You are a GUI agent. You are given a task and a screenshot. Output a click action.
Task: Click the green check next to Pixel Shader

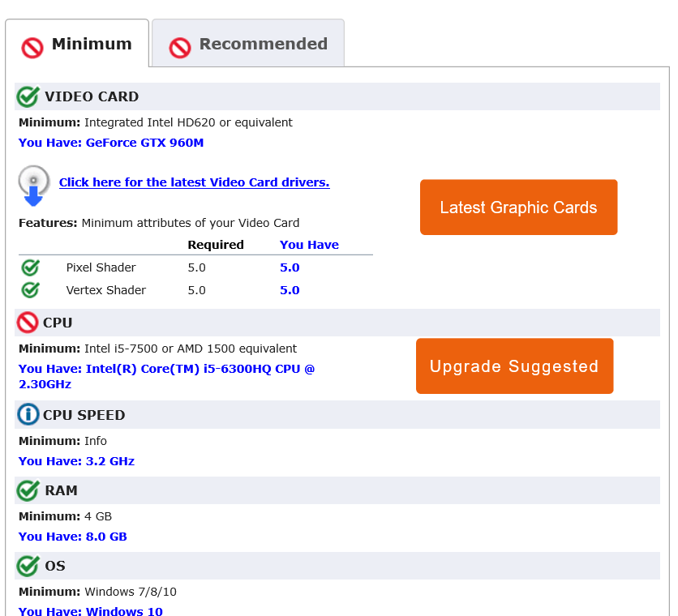pos(30,267)
